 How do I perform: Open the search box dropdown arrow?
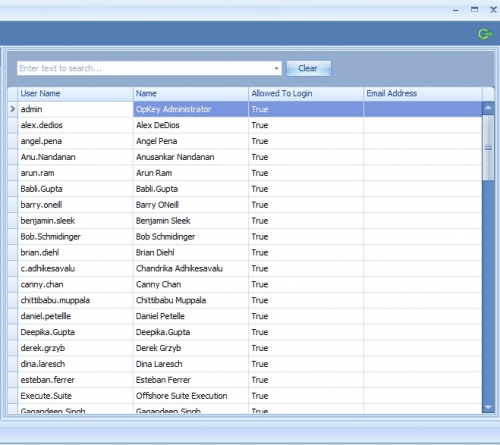[276, 68]
